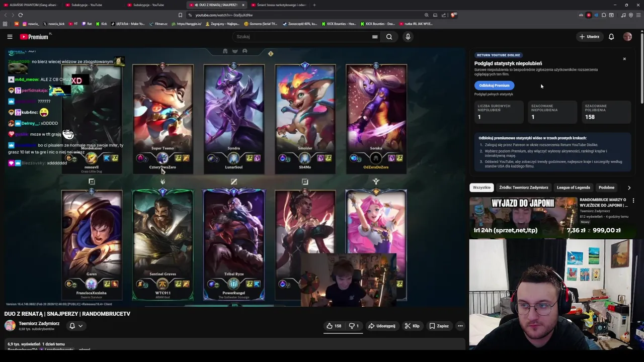
Task: Click the browser address bar URL
Action: click(x=224, y=15)
